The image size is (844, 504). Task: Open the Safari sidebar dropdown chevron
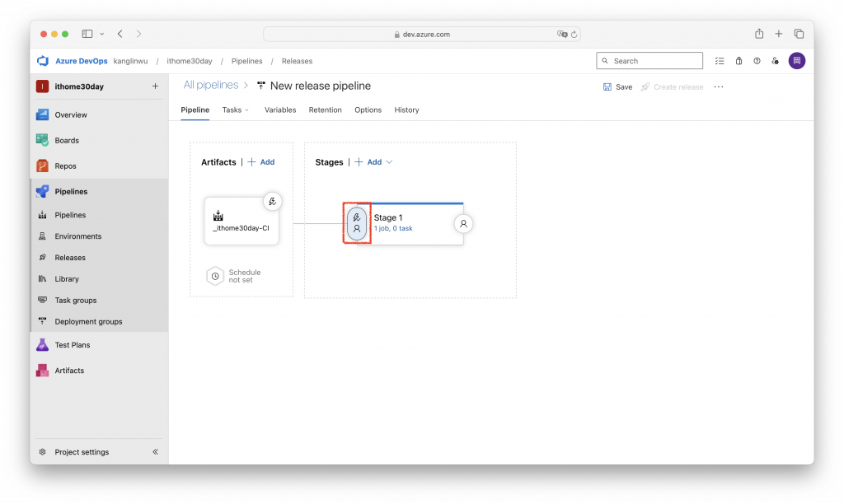tap(101, 34)
